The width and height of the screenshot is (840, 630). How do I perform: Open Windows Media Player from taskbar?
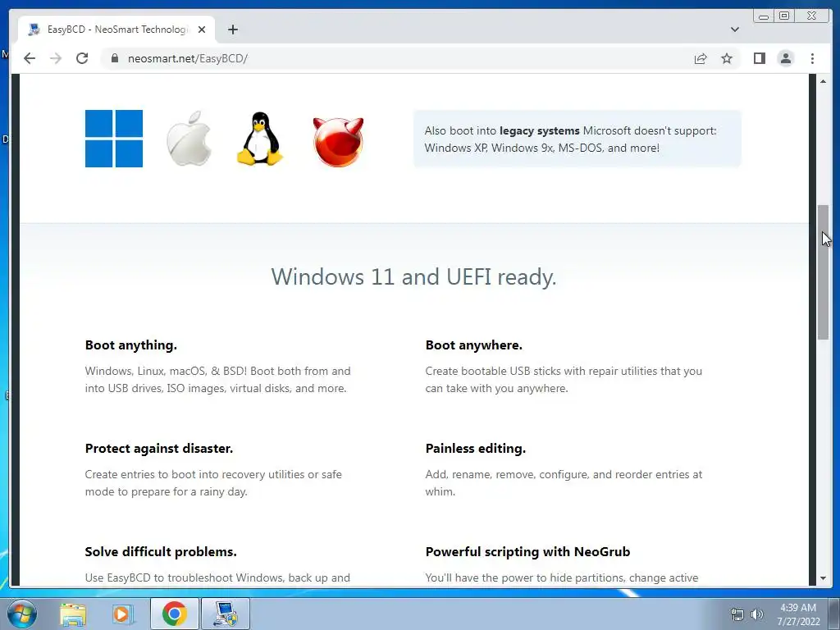coord(123,614)
